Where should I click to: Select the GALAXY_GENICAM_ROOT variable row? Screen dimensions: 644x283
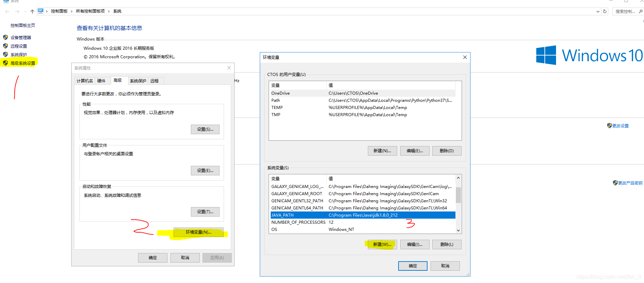click(363, 193)
